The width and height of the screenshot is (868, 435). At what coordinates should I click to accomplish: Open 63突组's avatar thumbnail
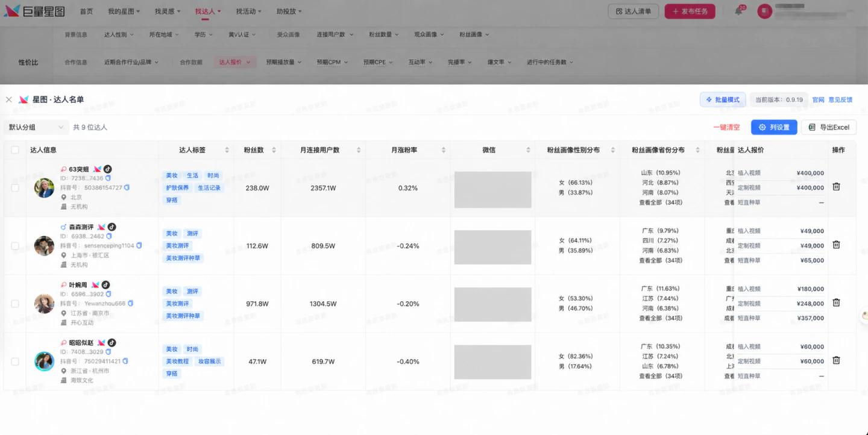coord(44,188)
